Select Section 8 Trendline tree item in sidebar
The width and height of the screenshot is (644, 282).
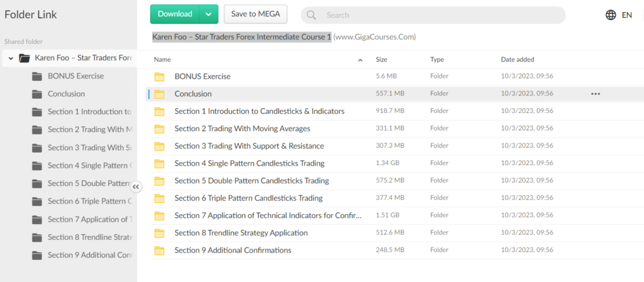[89, 237]
